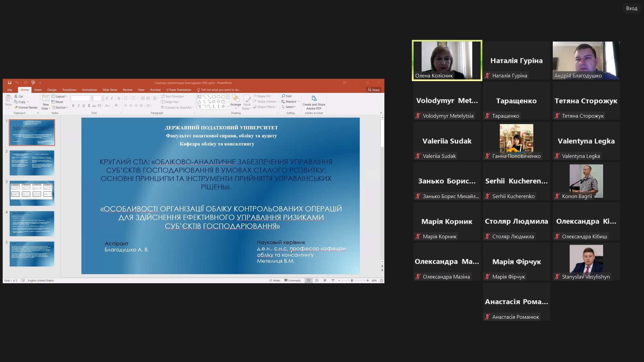Select slide 4 thumbnail
644x362 pixels.
[x=32, y=224]
